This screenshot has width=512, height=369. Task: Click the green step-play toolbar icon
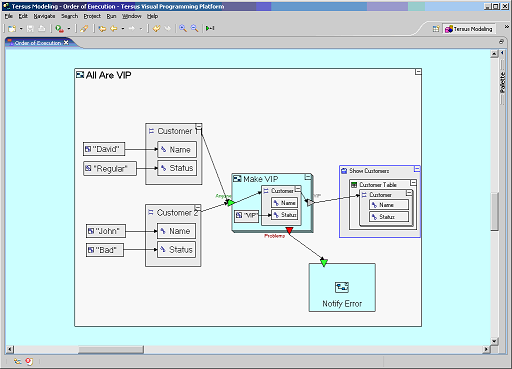210,29
